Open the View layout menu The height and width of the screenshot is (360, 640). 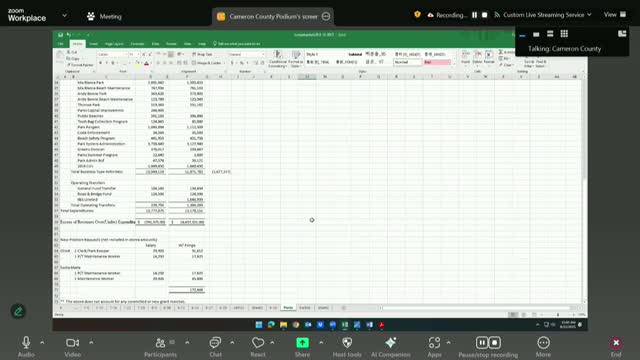point(615,15)
